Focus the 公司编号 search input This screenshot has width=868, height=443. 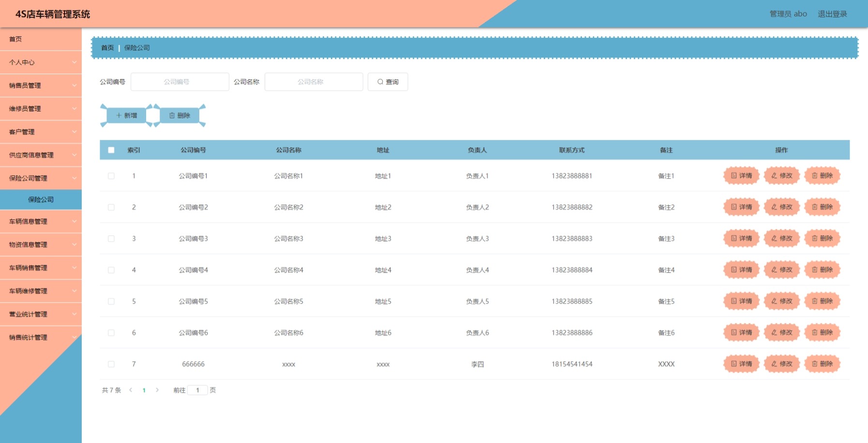(x=180, y=82)
